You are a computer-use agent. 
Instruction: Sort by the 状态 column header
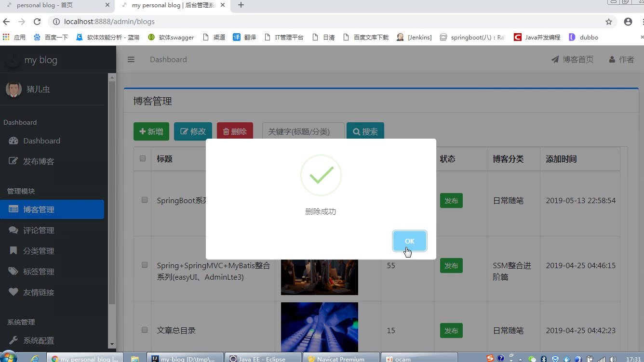click(x=460, y=159)
